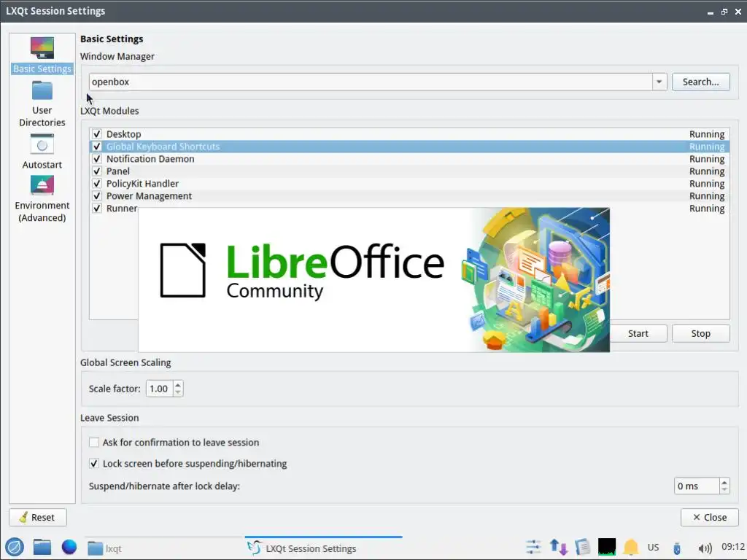Viewport: 747px width, 560px height.
Task: Uncheck the Panel module checkbox
Action: (x=97, y=171)
